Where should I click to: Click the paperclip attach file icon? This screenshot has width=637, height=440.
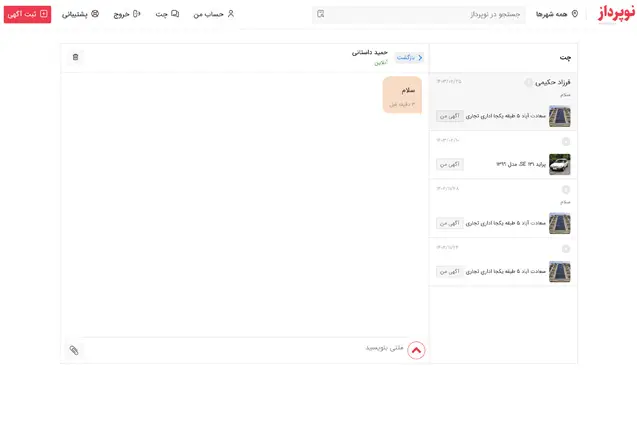(74, 350)
